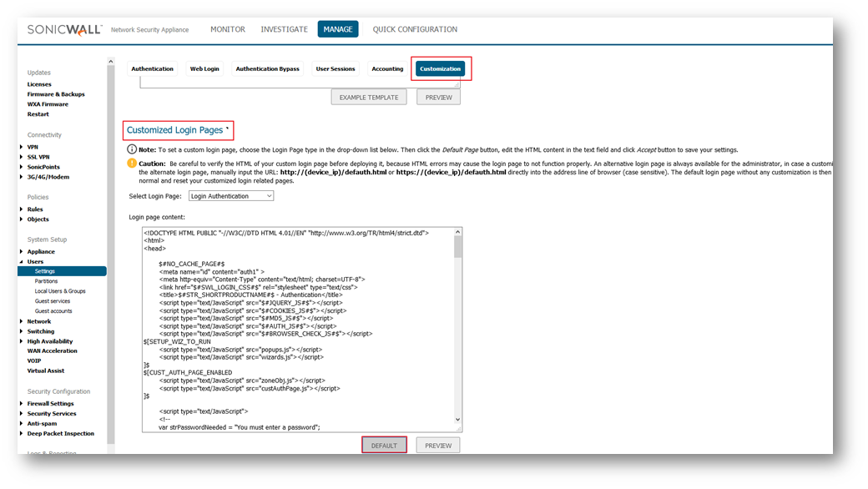This screenshot has width=868, height=489.
Task: Go to QUICK CONFIGURATION
Action: point(415,29)
